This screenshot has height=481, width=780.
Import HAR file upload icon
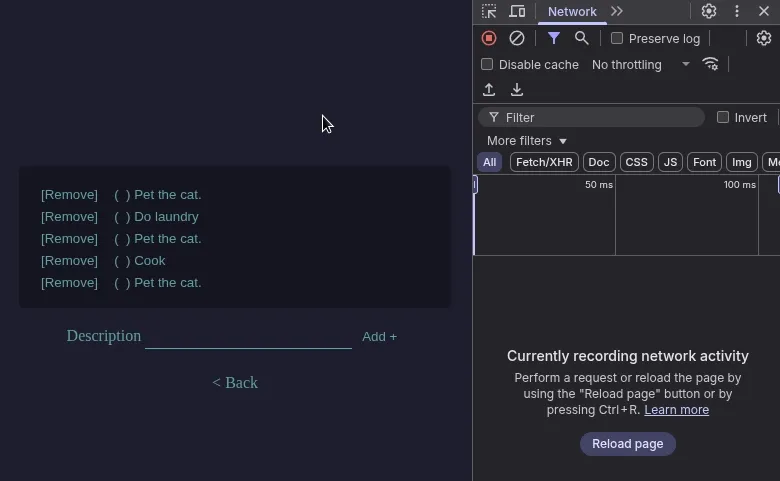pos(488,90)
